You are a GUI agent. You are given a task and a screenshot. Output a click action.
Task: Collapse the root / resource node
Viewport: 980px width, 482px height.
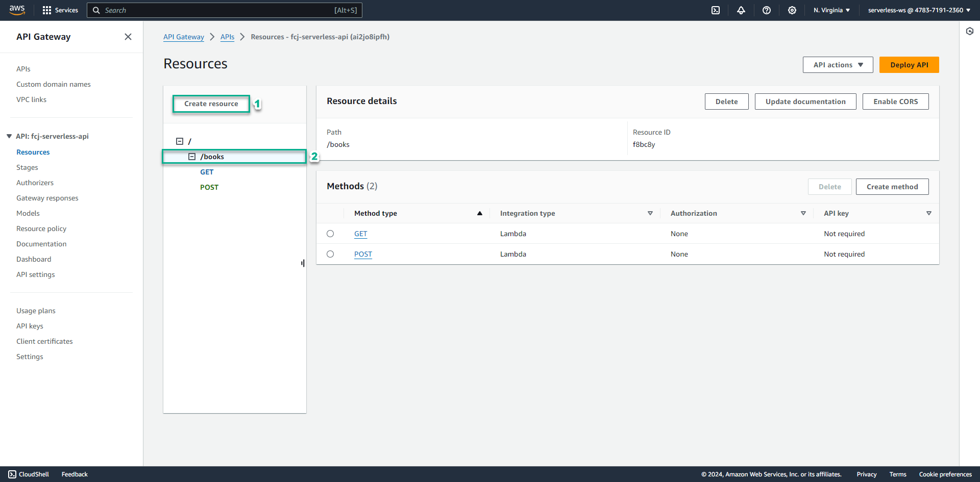click(x=180, y=141)
